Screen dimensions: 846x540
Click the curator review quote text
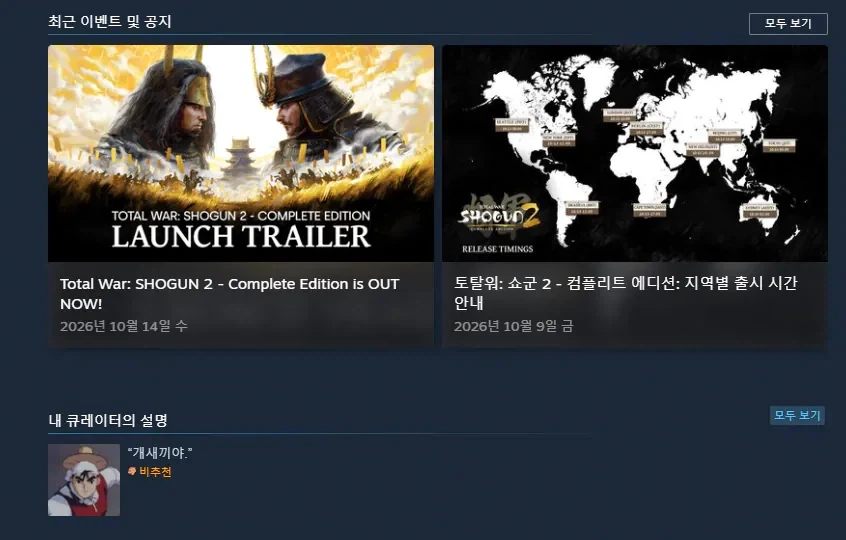coord(160,453)
